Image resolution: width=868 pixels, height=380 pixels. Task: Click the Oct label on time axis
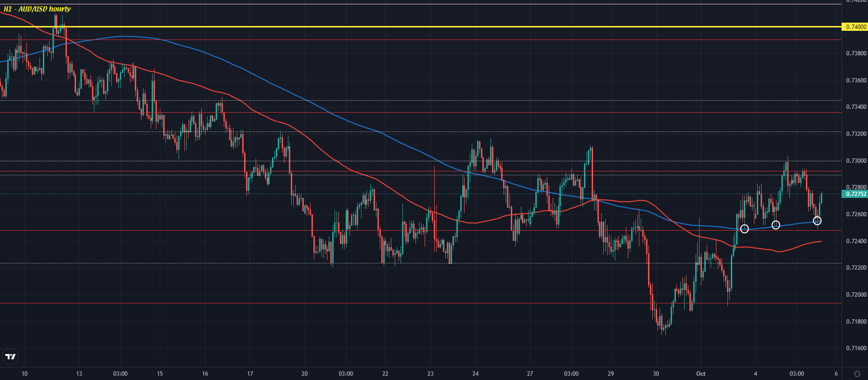tap(701, 374)
